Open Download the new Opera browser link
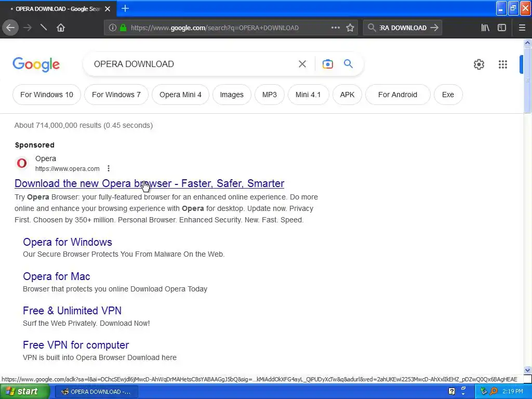The image size is (532, 399). pos(149,183)
